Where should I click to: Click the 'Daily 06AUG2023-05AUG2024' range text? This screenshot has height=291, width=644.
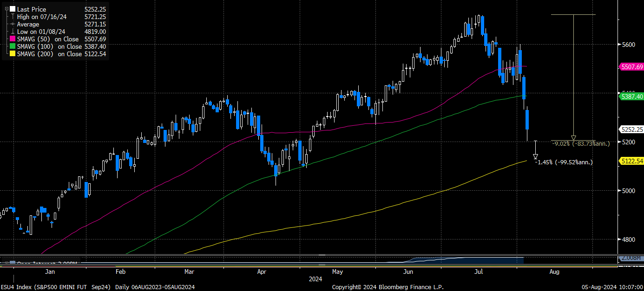155,287
